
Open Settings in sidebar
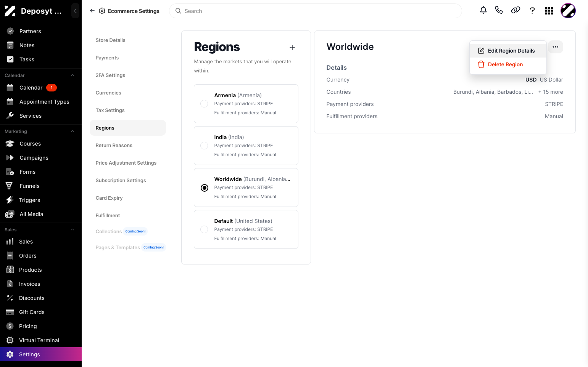point(41,354)
